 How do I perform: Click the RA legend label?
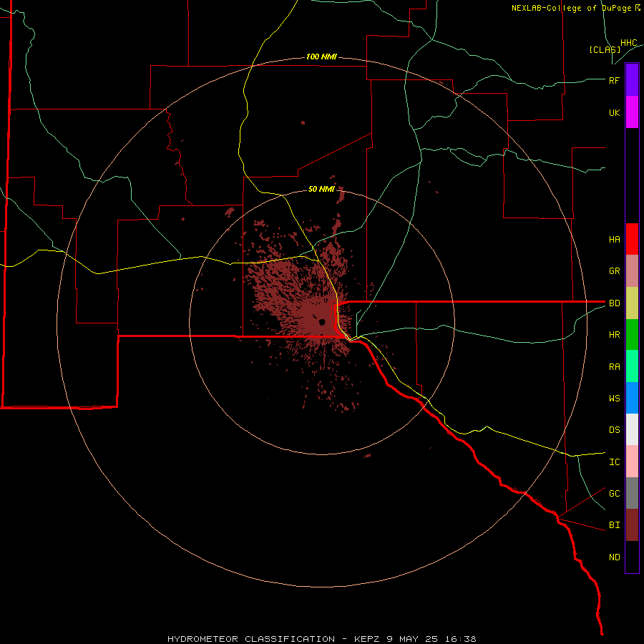pyautogui.click(x=614, y=367)
